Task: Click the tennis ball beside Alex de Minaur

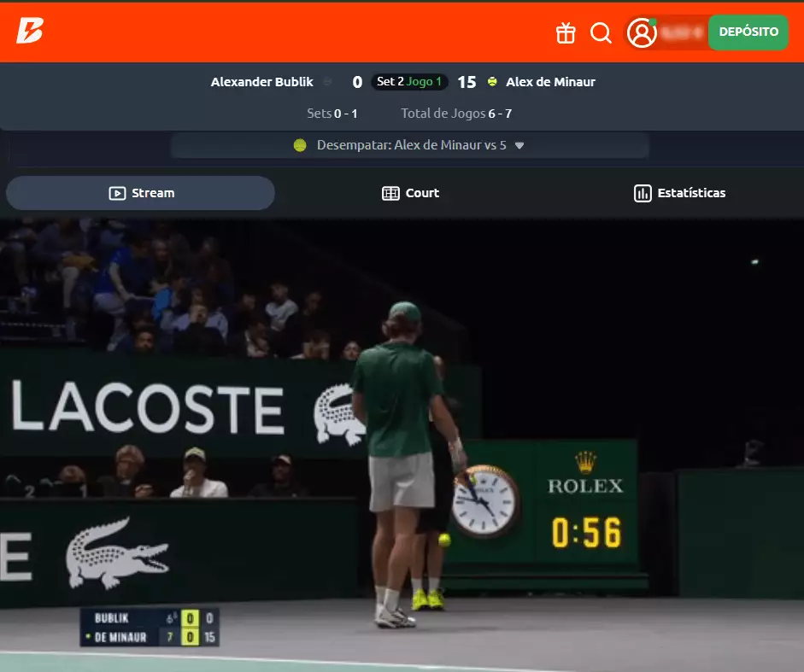Action: (492, 82)
